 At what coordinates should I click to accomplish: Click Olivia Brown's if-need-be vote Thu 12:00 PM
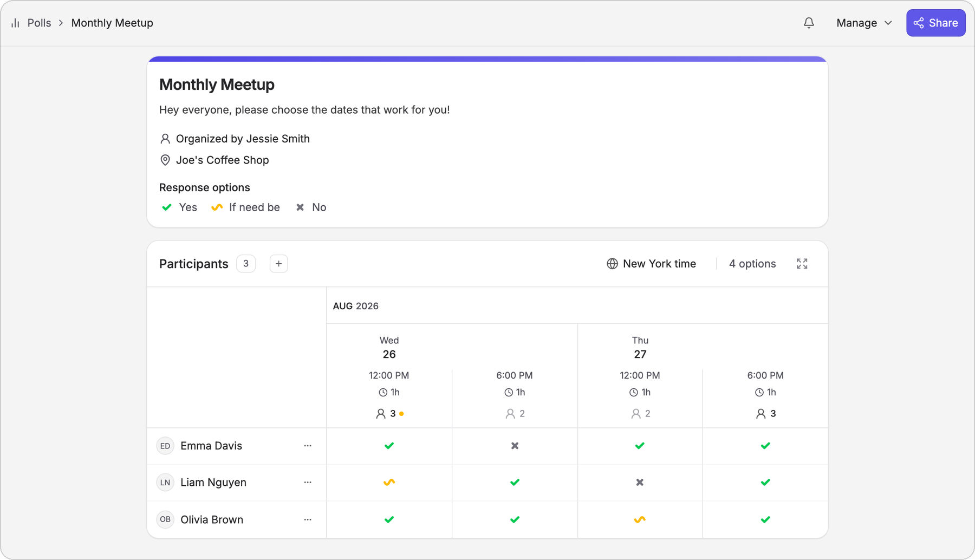(x=640, y=519)
